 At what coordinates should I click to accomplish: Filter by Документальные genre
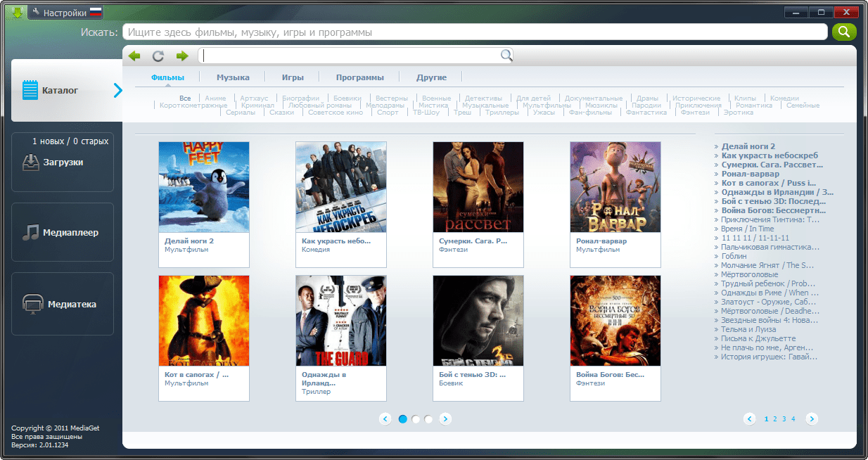point(594,98)
